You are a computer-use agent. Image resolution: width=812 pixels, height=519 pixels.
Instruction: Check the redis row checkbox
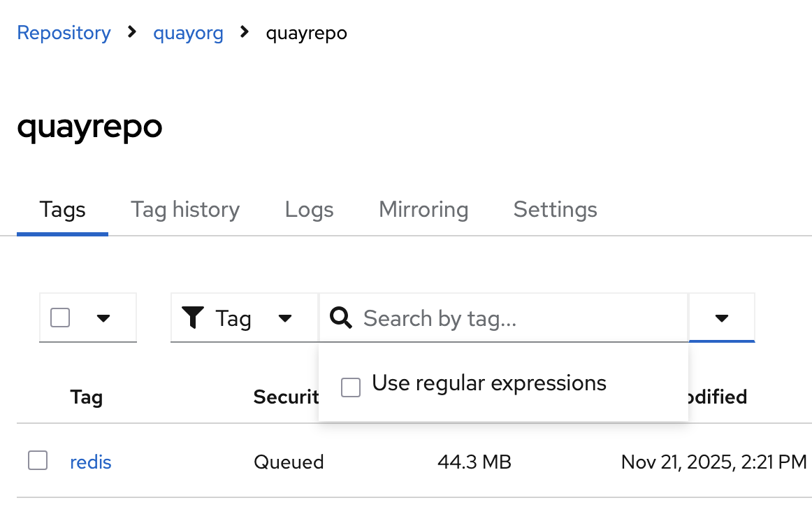click(38, 460)
